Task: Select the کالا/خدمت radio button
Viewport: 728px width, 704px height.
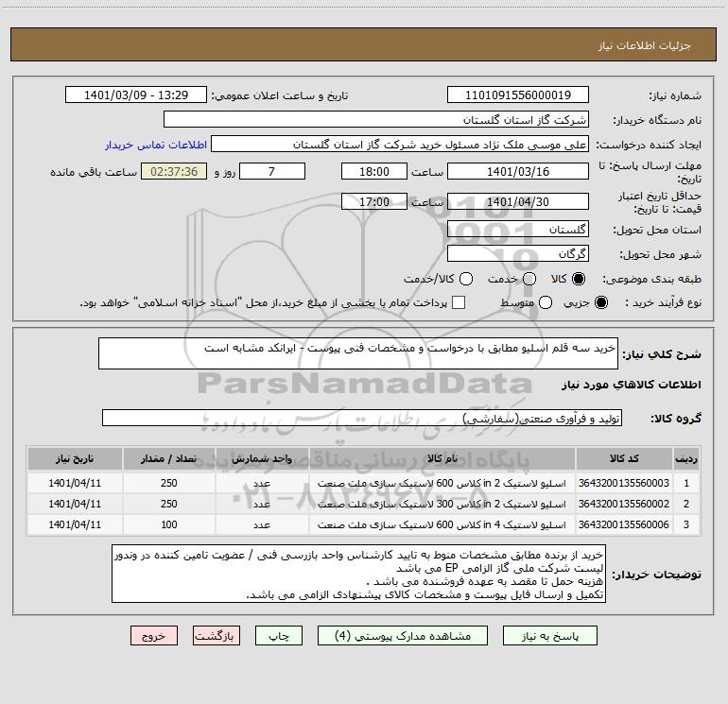Action: [x=466, y=279]
